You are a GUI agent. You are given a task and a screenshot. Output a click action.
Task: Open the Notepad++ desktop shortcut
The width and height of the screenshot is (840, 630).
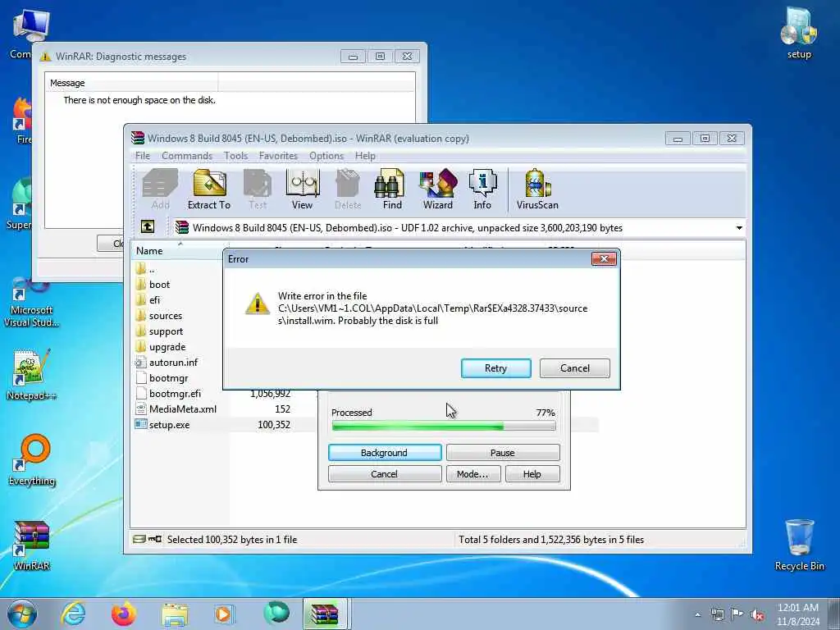pos(32,374)
